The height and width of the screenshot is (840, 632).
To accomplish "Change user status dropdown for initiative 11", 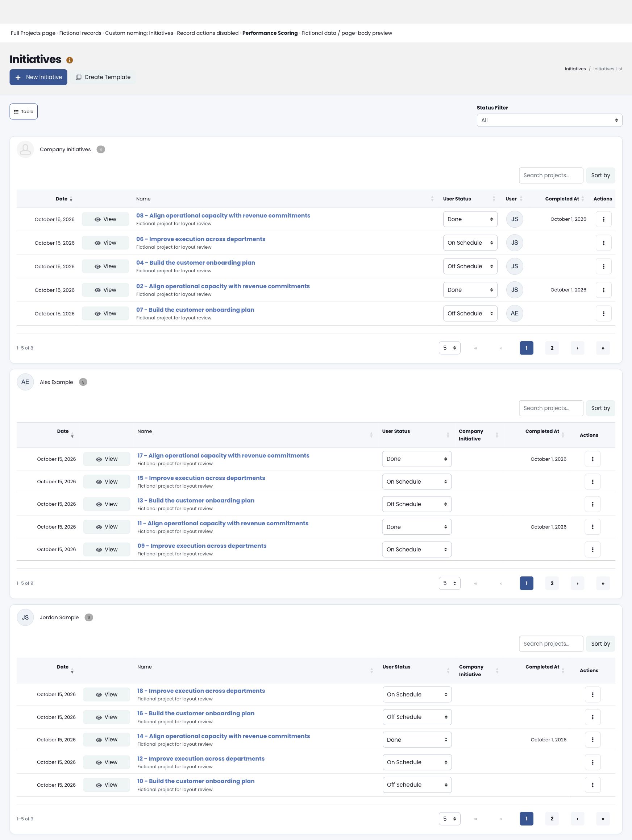I will click(x=417, y=527).
